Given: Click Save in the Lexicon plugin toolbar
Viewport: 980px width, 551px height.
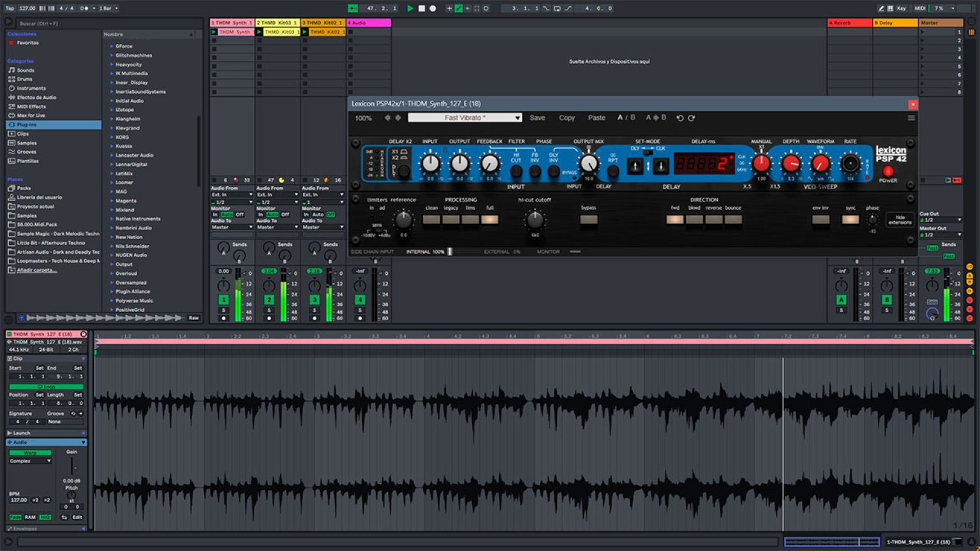Looking at the screenshot, I should coord(537,117).
